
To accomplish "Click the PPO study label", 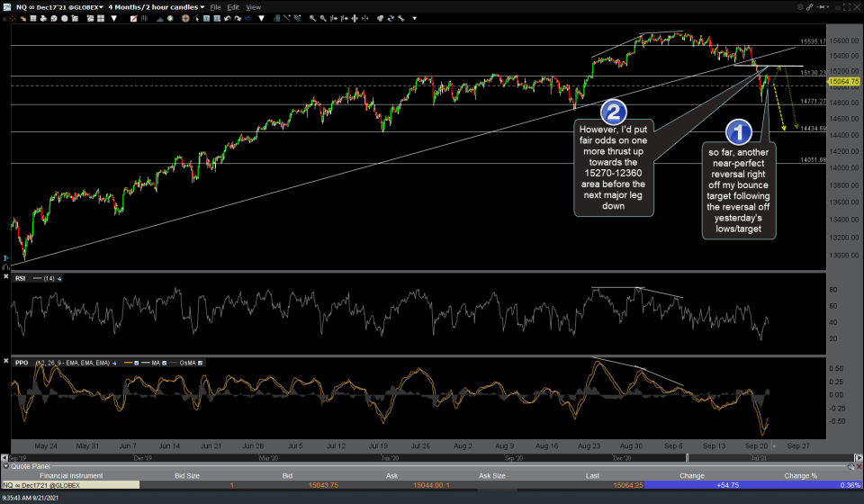I will coord(22,363).
